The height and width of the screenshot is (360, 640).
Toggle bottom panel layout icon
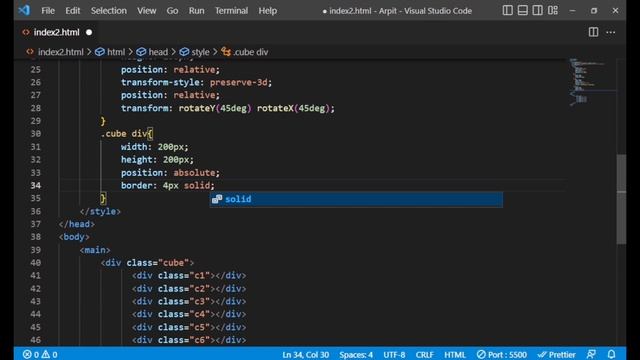click(522, 11)
